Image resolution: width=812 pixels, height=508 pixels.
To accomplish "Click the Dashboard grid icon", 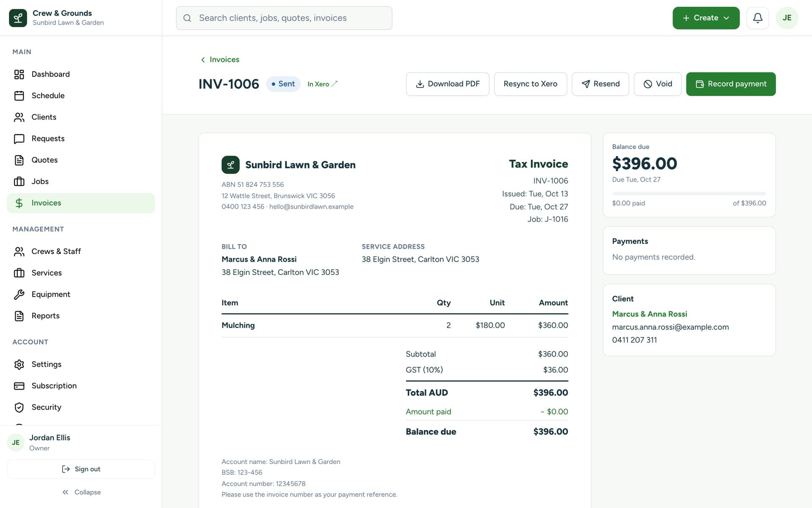I will pos(19,75).
